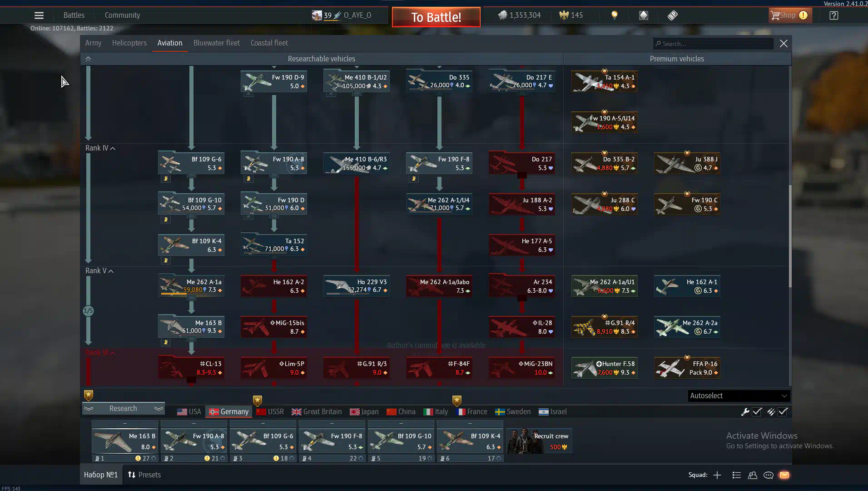This screenshot has height=491, width=868.
Task: Select the Italy nation flag
Action: pyautogui.click(x=436, y=412)
